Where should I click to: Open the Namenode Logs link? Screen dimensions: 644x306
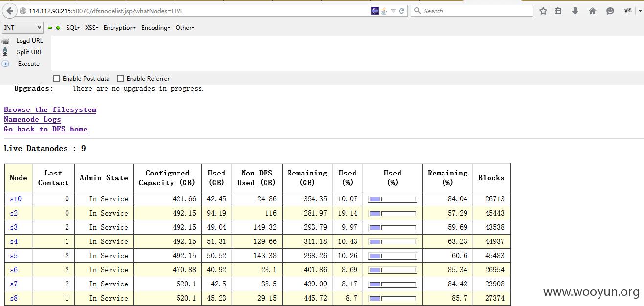click(x=32, y=119)
